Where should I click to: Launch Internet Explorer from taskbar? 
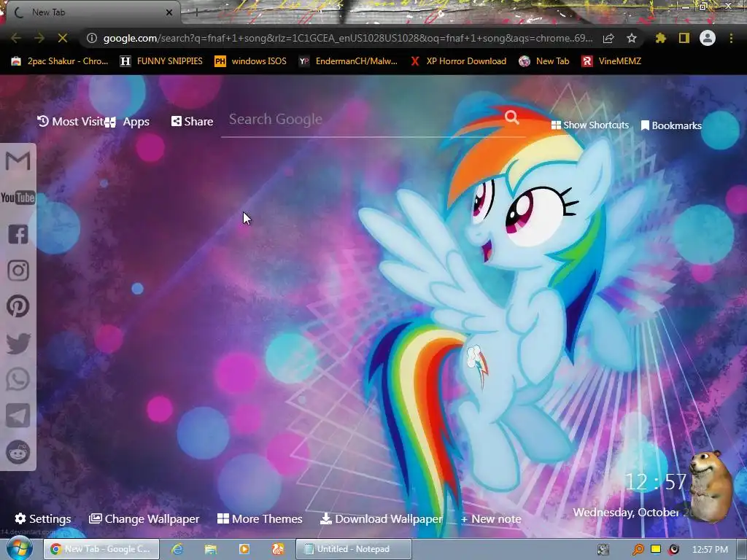(177, 549)
